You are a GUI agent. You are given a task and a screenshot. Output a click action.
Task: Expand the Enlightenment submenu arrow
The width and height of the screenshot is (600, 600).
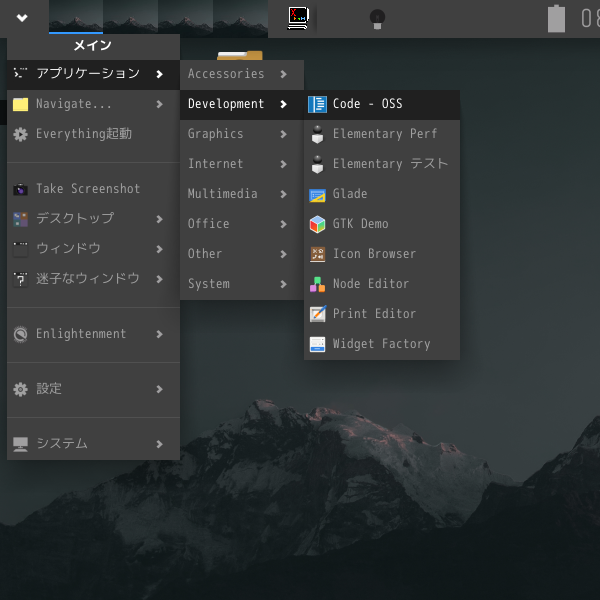tap(160, 334)
